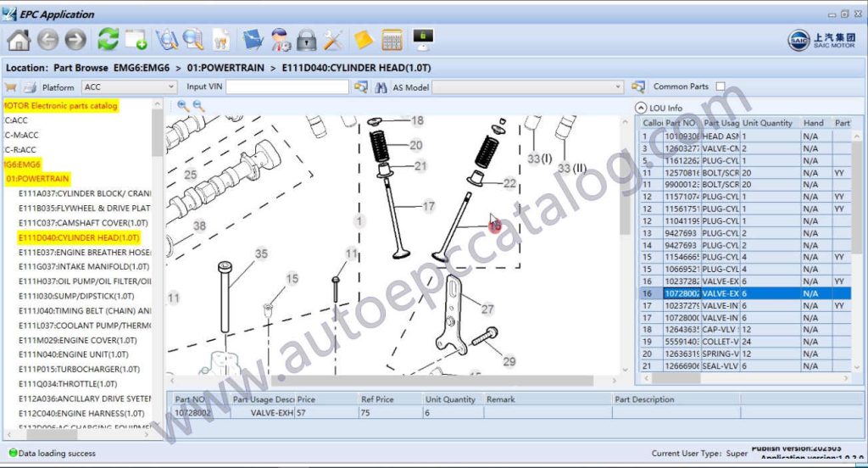This screenshot has height=468, width=868.
Task: Enable the Common Parts checkbox
Action: 720,86
